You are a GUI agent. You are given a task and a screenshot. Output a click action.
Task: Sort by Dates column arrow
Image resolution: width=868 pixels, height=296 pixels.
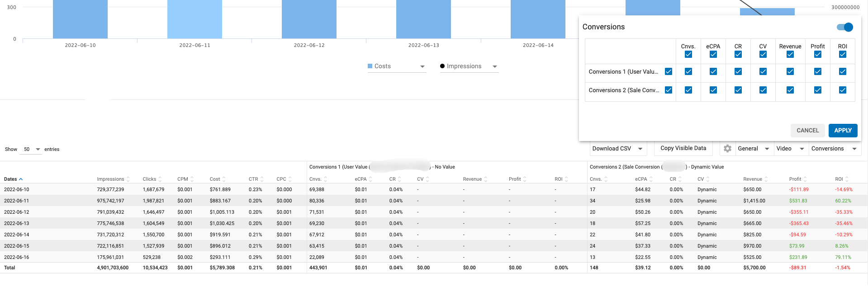coord(21,179)
